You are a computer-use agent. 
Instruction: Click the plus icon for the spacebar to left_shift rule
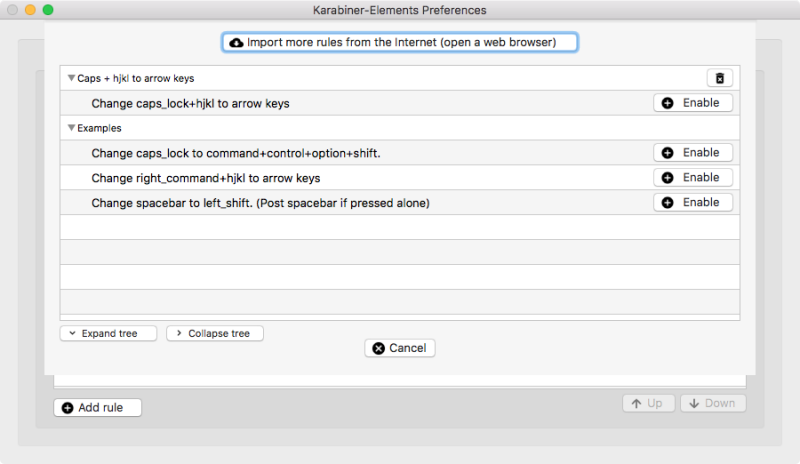coord(667,202)
